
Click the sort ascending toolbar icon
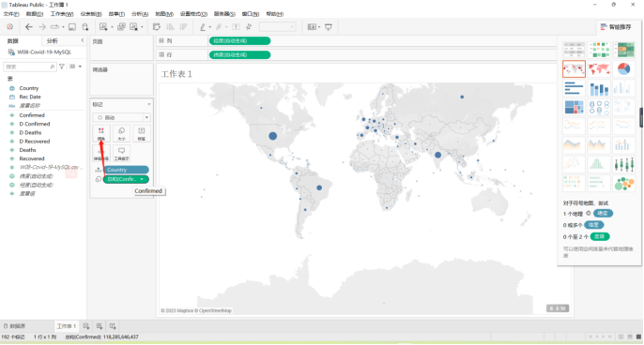tap(170, 27)
